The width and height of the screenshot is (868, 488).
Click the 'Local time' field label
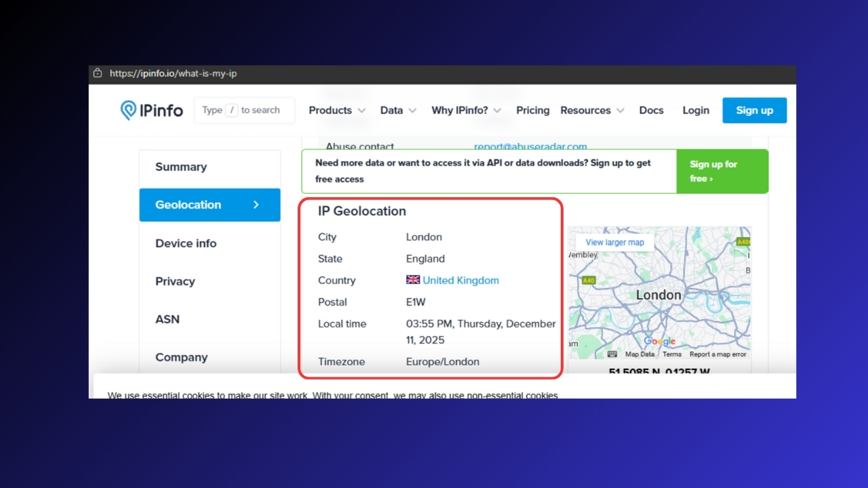pos(342,324)
